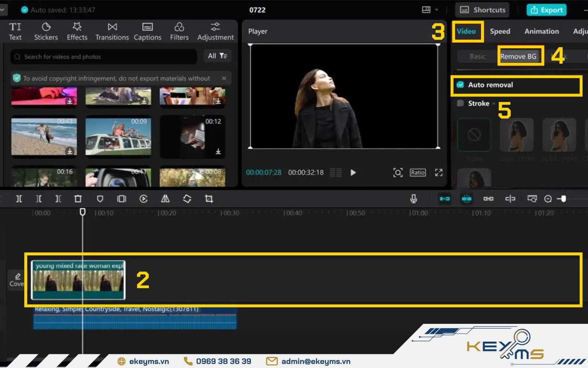Switch to the Speed tab
The image size is (588, 368).
500,31
